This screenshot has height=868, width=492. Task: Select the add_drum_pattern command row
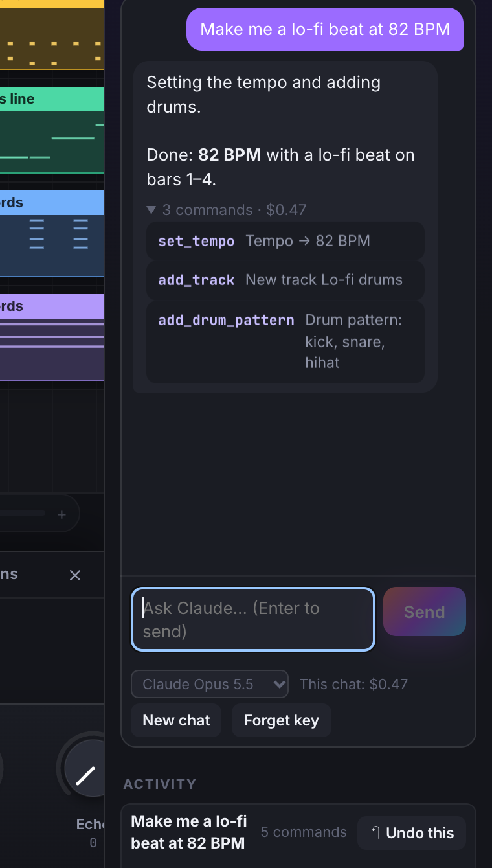285,341
